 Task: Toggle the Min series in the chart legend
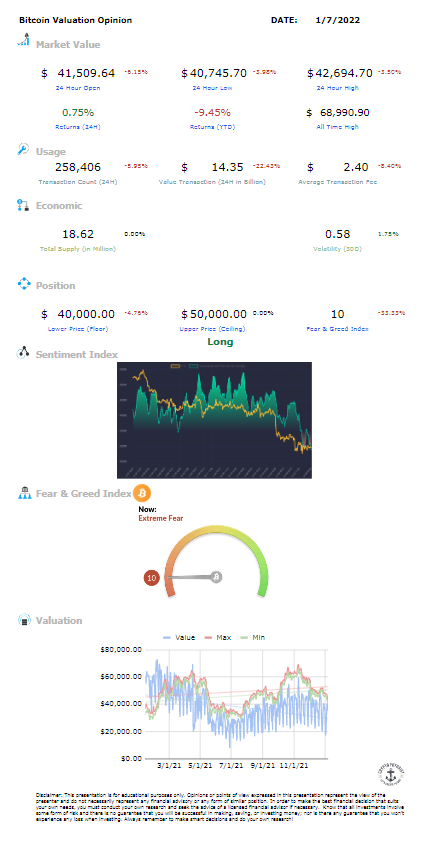(251, 638)
